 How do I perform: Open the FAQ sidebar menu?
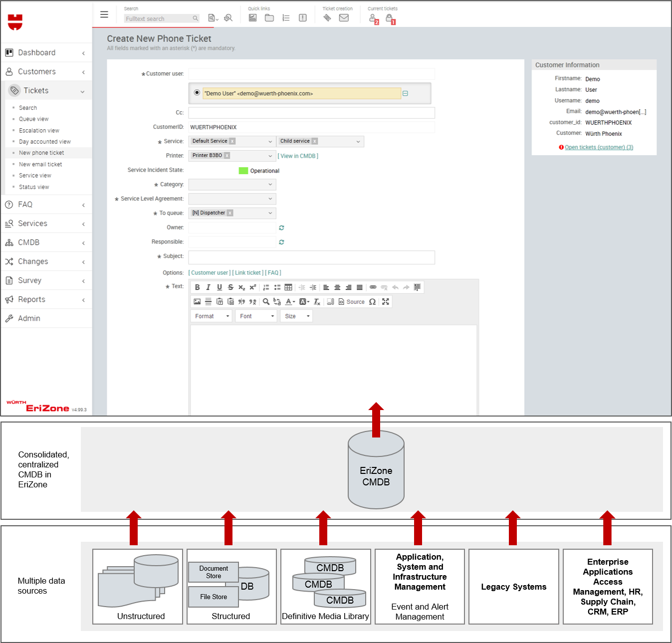point(46,205)
